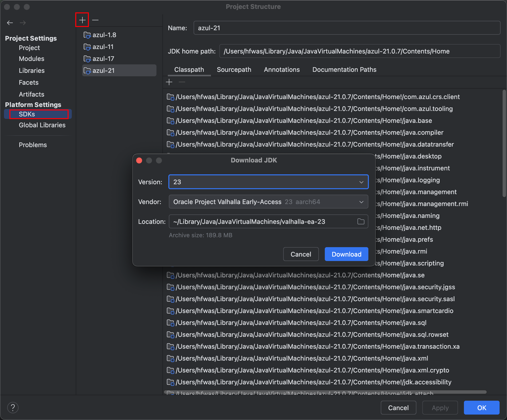Select the azul-1.8 SDK entry

104,35
